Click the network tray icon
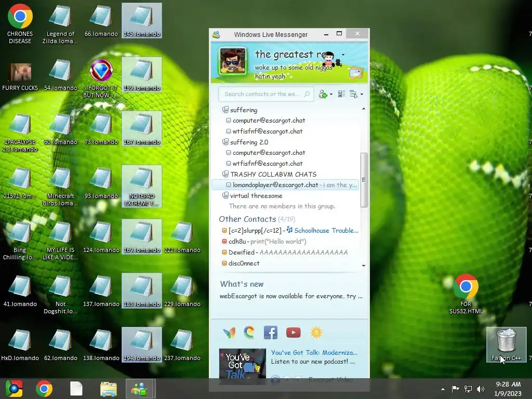Image resolution: width=532 pixels, height=399 pixels. pyautogui.click(x=468, y=389)
